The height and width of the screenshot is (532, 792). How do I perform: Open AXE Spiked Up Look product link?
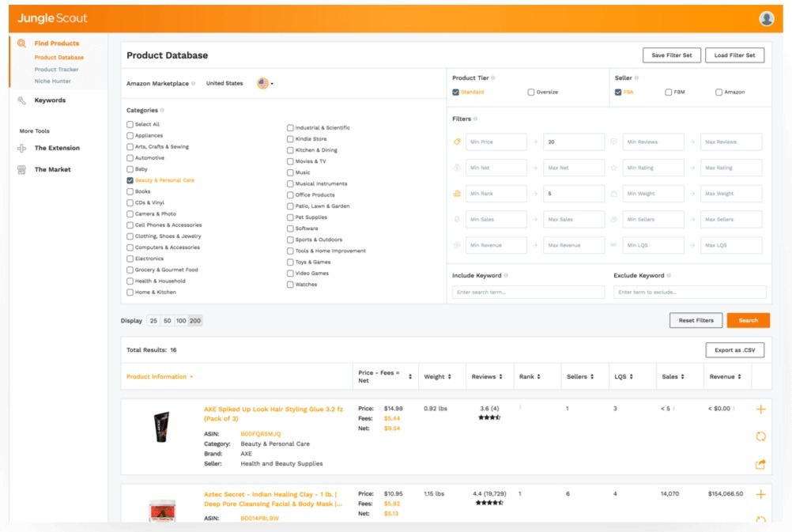(x=273, y=413)
